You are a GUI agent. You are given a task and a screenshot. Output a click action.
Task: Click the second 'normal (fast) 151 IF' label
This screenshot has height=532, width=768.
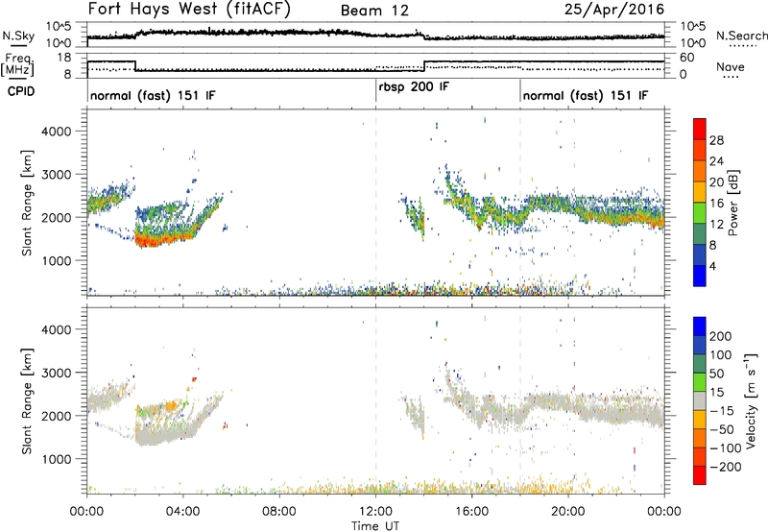pyautogui.click(x=586, y=95)
